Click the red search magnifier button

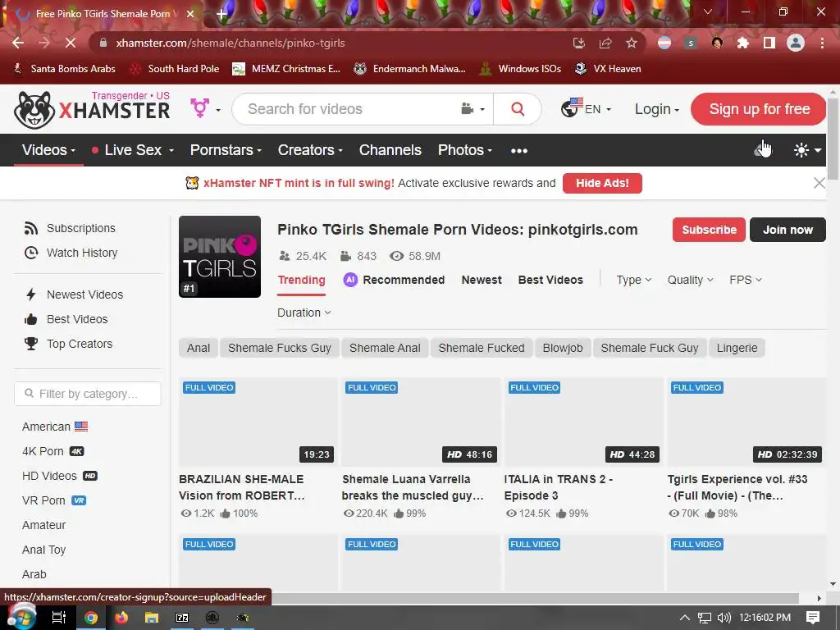(518, 109)
